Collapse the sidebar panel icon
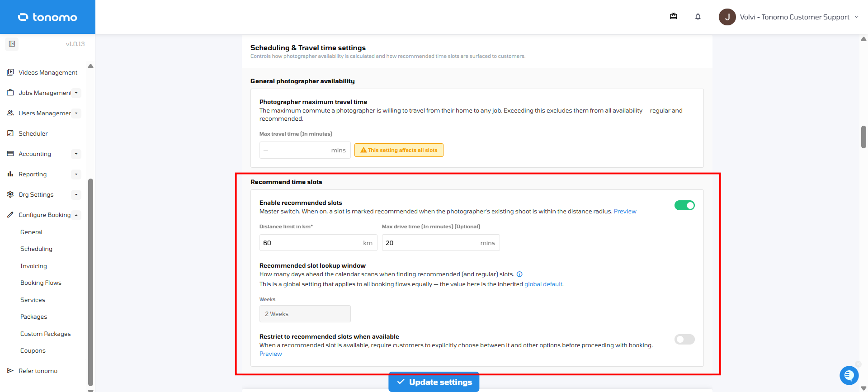Viewport: 868px width, 392px height. click(12, 44)
